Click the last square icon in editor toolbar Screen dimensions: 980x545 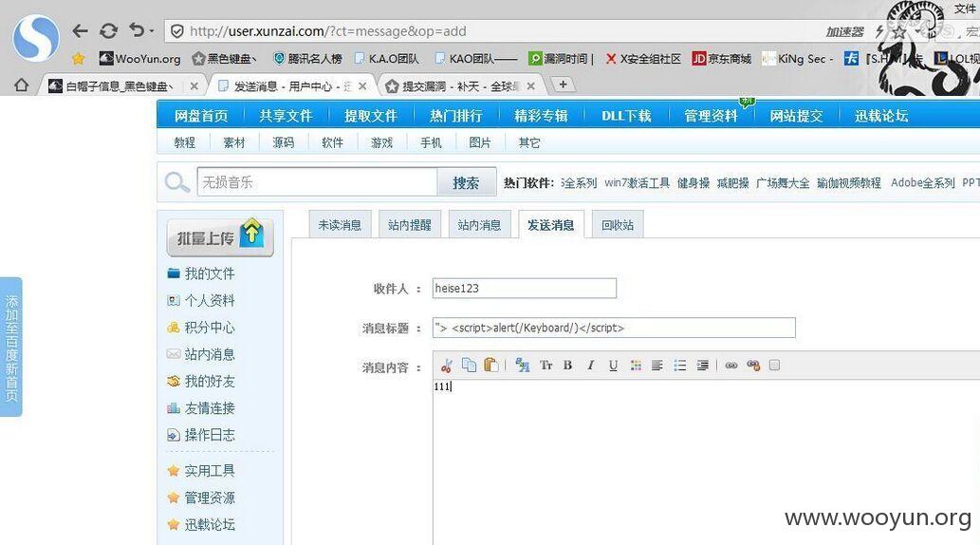coord(774,366)
